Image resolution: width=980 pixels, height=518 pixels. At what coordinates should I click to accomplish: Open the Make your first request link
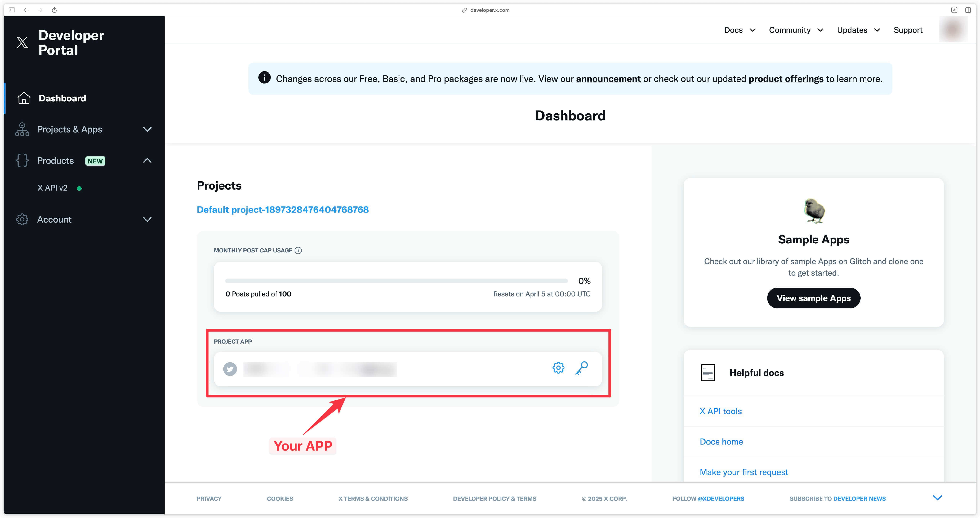[x=744, y=472]
